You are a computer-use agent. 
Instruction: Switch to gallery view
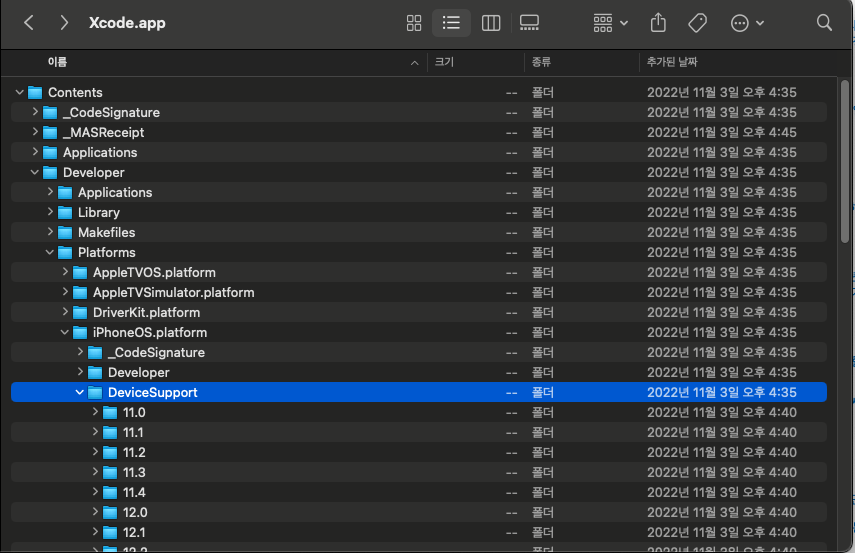pos(529,23)
